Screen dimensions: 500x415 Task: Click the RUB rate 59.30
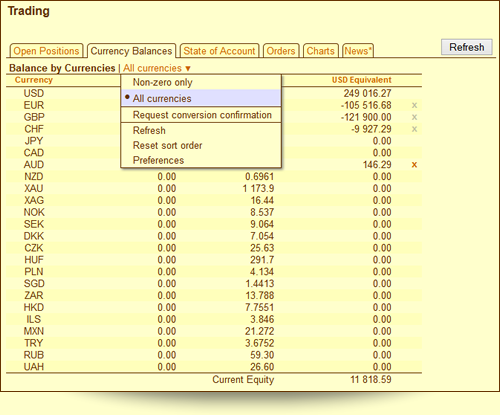262,355
